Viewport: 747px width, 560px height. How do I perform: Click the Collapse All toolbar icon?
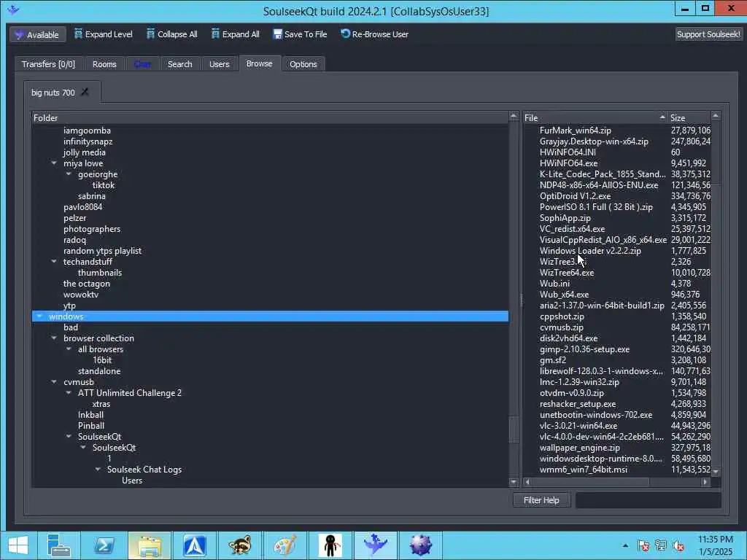pyautogui.click(x=150, y=34)
